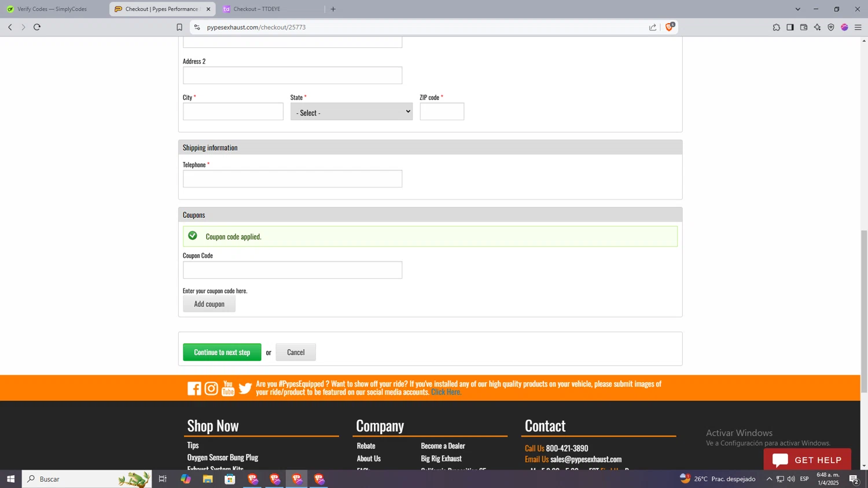The width and height of the screenshot is (868, 488).
Task: Open the browser hamburger menu
Action: click(x=858, y=27)
